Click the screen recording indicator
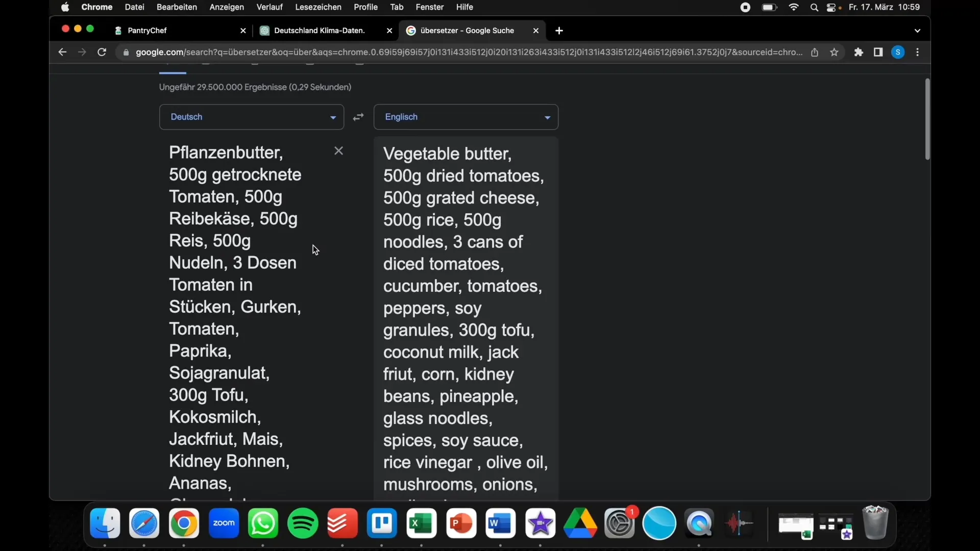 746,7
